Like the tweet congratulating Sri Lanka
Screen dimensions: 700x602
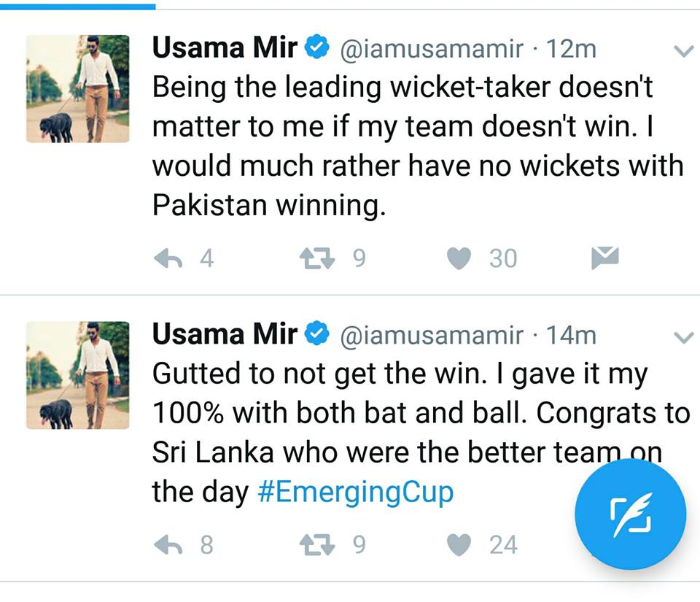[458, 544]
